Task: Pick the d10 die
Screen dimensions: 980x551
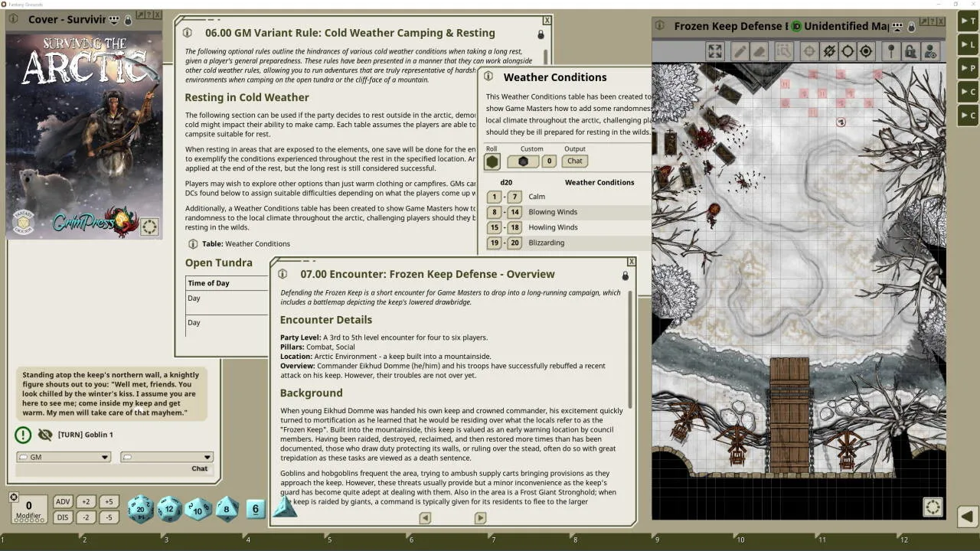Action: point(198,508)
